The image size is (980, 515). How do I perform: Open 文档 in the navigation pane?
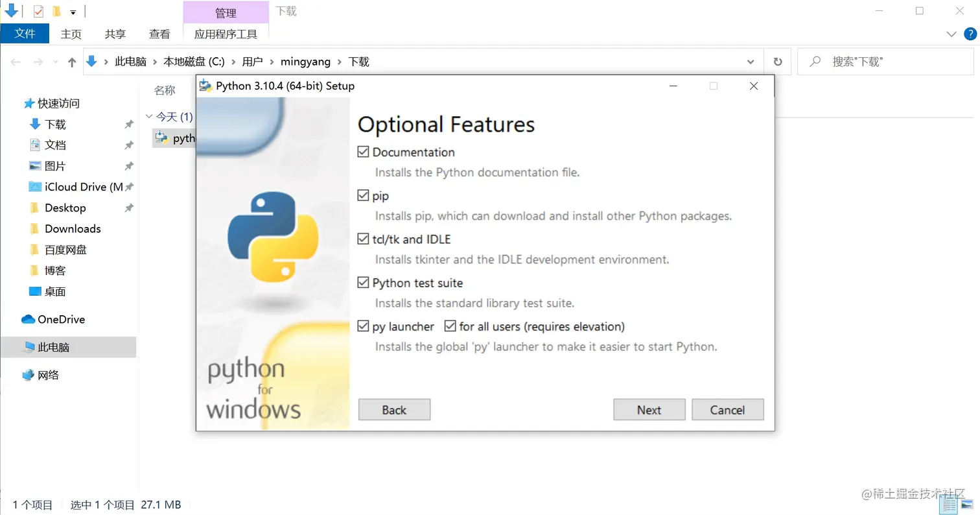[55, 145]
